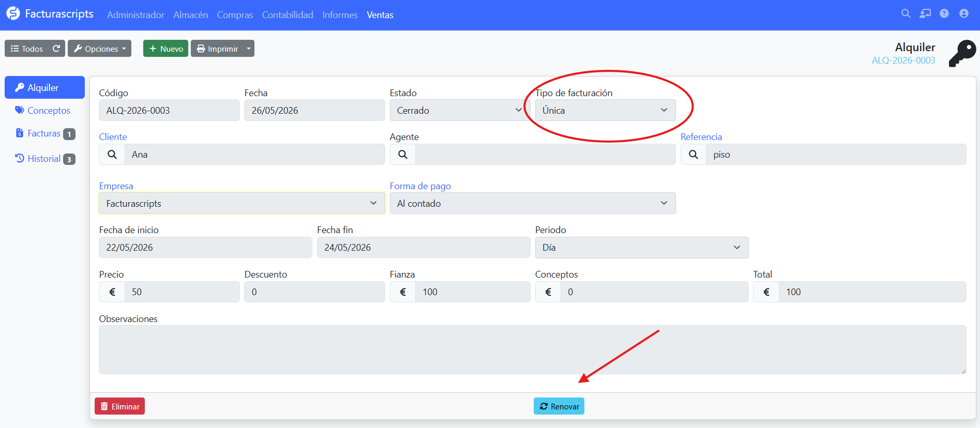Click the Empresa label link
Image resolution: width=980 pixels, height=428 pixels.
(116, 186)
